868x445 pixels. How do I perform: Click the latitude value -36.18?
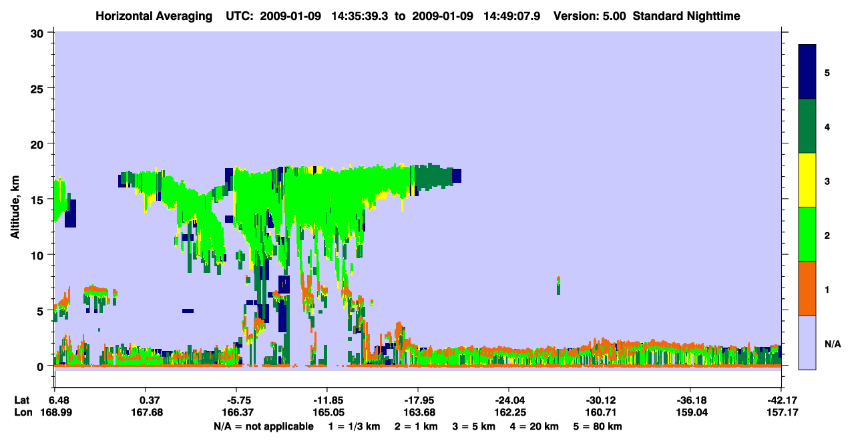click(x=690, y=400)
